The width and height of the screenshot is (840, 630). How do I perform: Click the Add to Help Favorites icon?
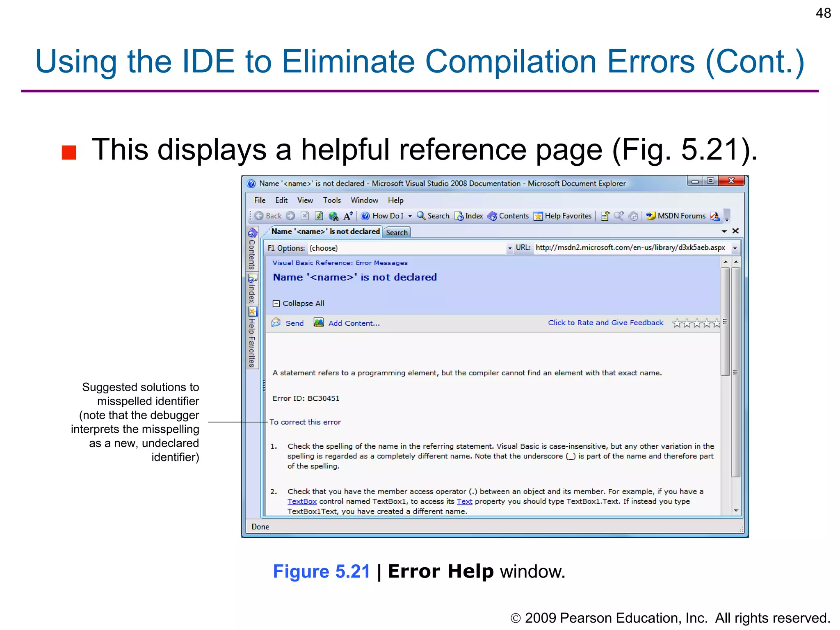pos(605,216)
